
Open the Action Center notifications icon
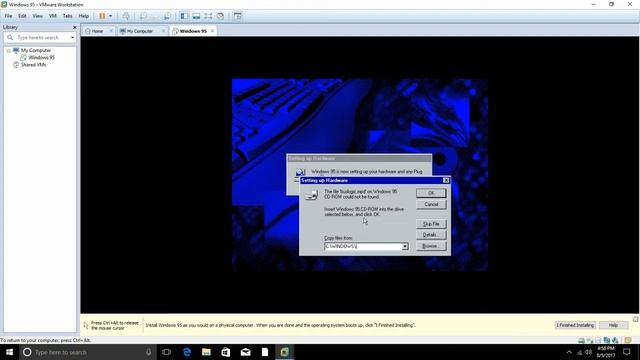coord(627,352)
